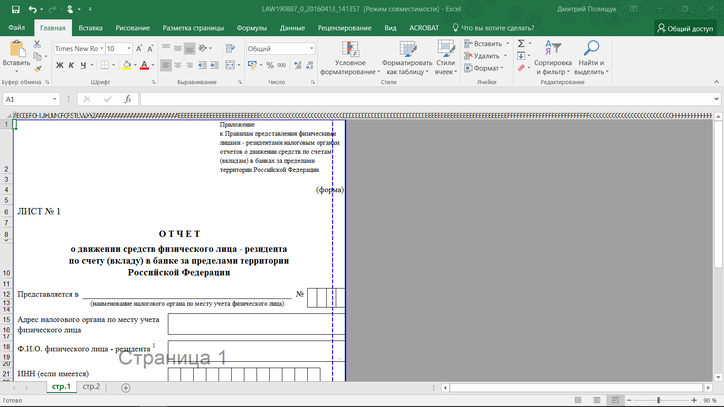Clear contents with eraser icon

tap(521, 68)
